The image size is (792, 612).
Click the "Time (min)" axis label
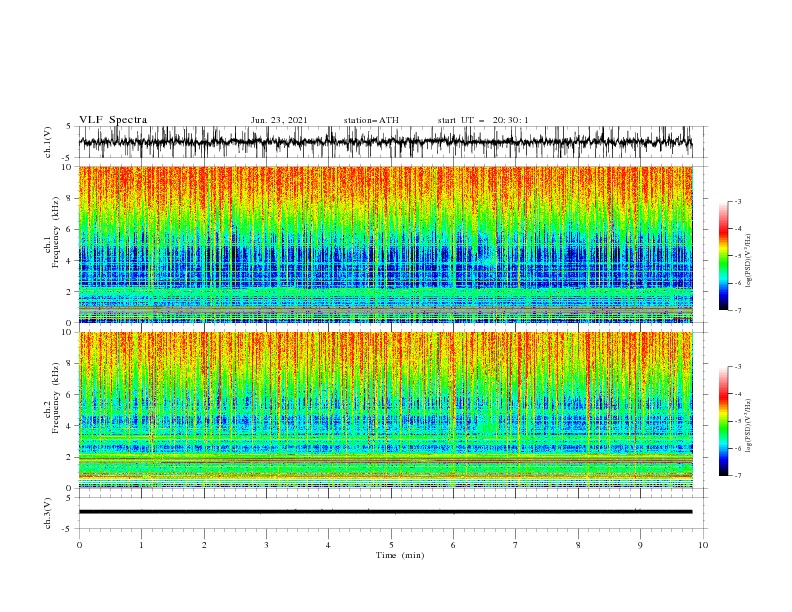tap(400, 555)
